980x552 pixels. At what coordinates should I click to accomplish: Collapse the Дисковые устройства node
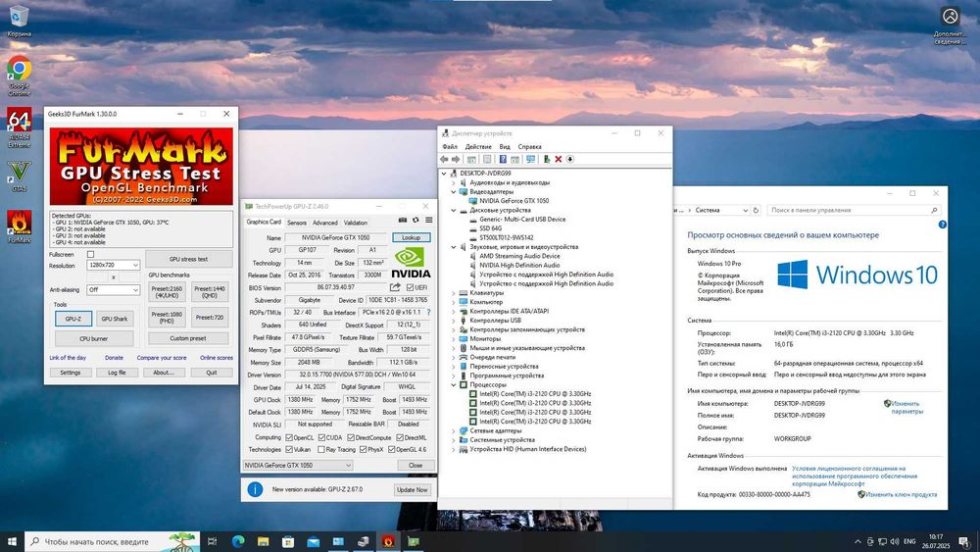pyautogui.click(x=454, y=211)
